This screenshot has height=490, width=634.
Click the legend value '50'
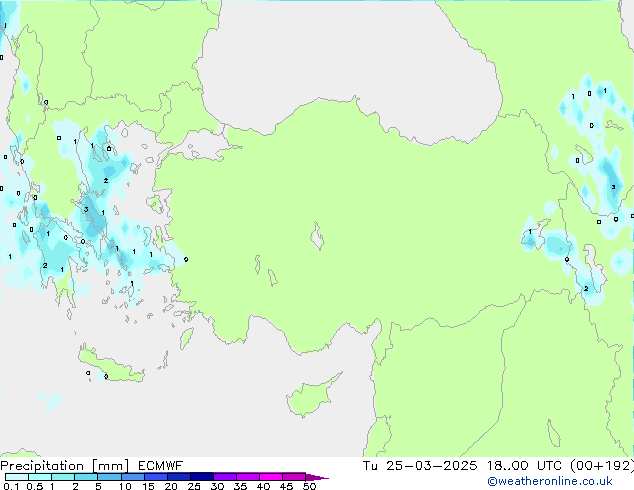[x=309, y=486]
